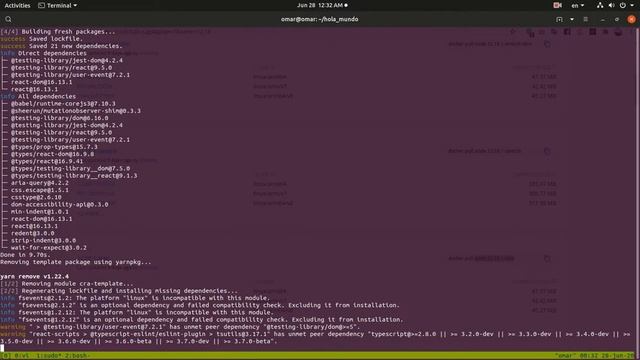Click '@sheerun/mutationobserver-shim@0.3.3' entry
Image resolution: width=640 pixels, height=360 pixels.
[x=76, y=111]
